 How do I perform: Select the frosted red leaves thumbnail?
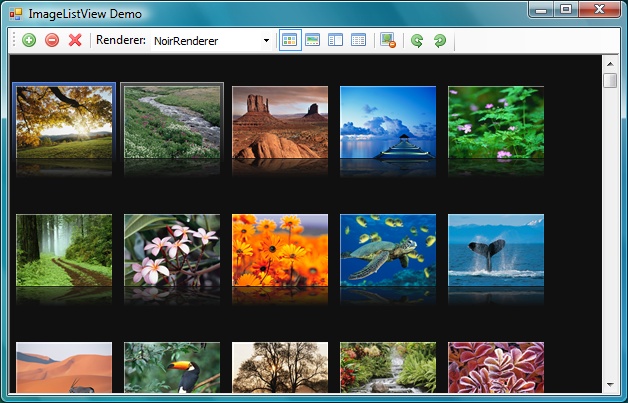coord(496,367)
